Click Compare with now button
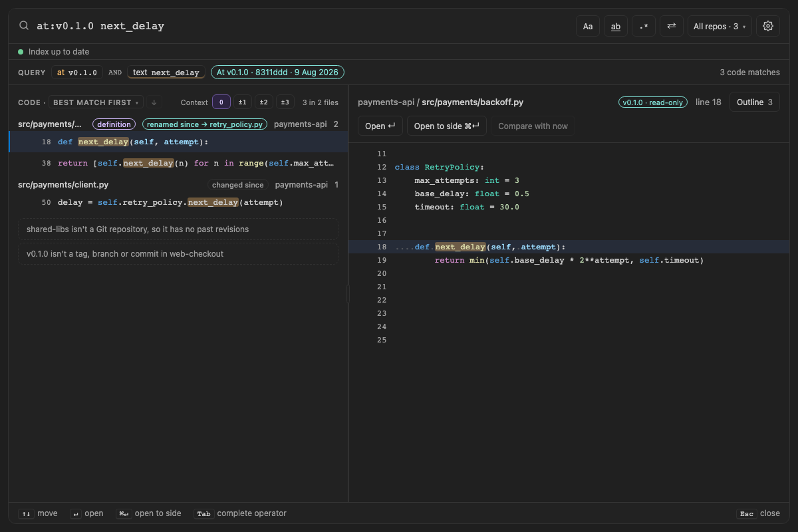 coord(533,126)
